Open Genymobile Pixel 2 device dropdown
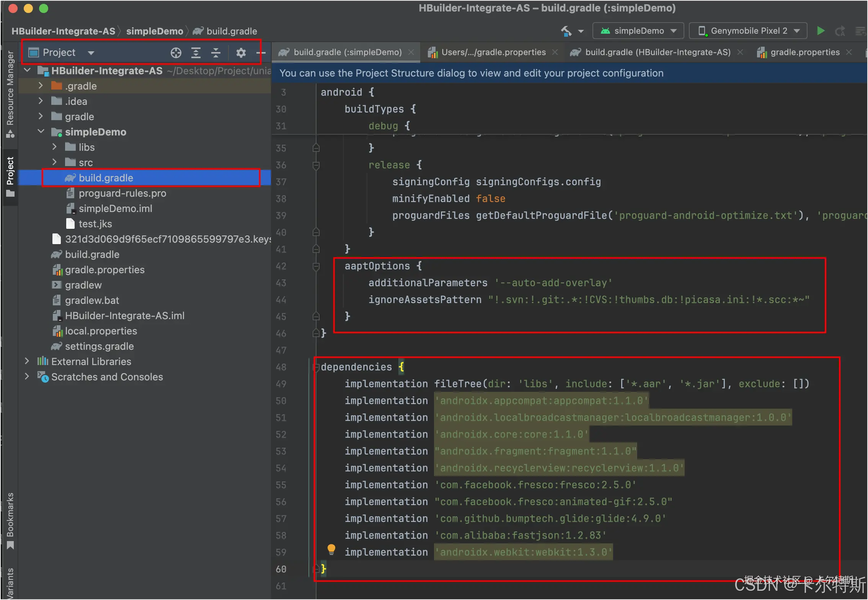 click(748, 31)
